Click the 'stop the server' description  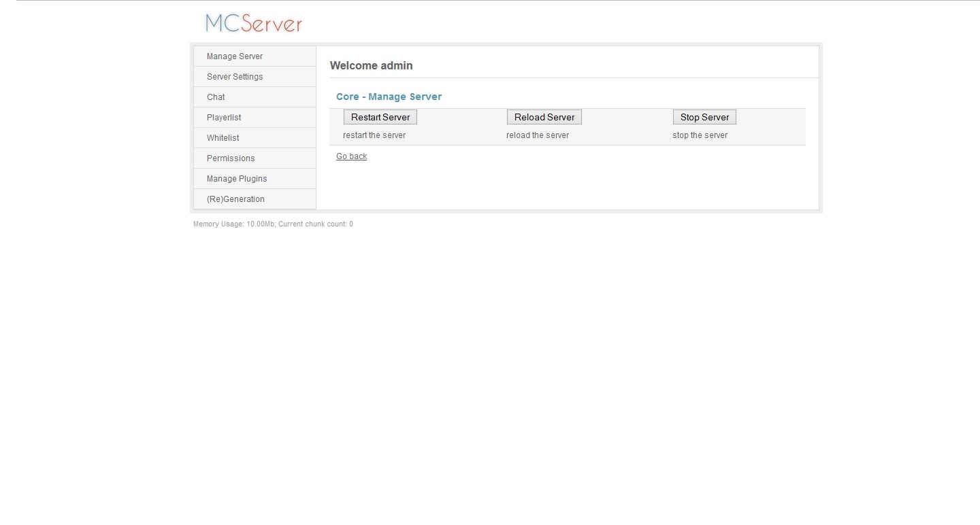700,135
